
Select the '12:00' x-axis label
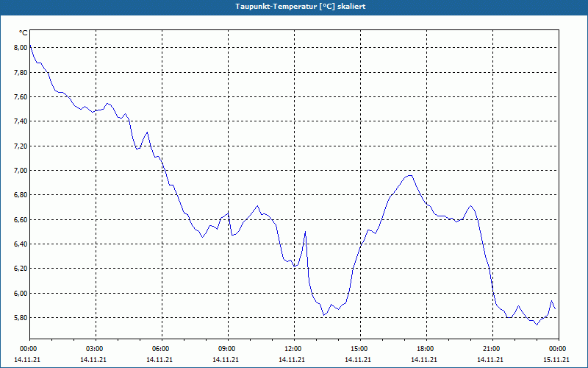click(295, 349)
